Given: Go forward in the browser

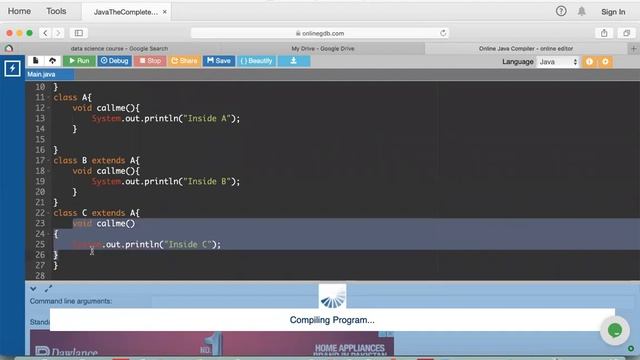Looking at the screenshot, I should 58,33.
